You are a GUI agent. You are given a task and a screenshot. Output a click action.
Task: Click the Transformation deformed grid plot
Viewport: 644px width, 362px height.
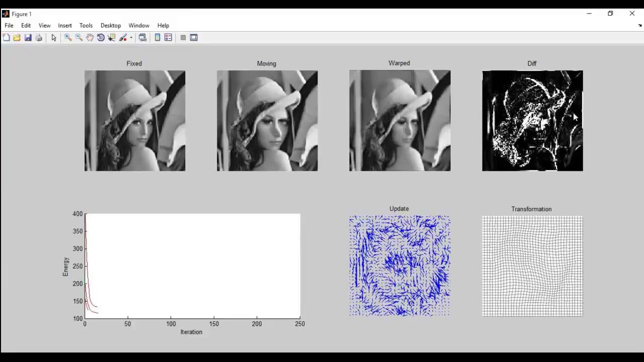click(532, 266)
